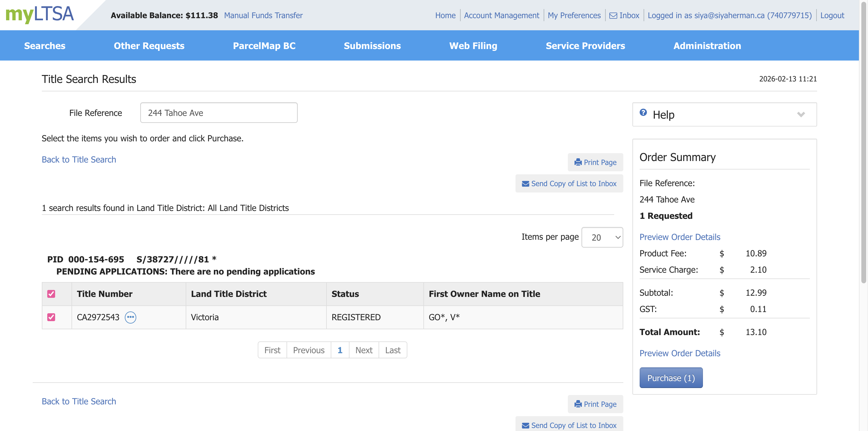This screenshot has width=868, height=431.
Task: Click the top Print Page printer icon
Action: point(578,162)
